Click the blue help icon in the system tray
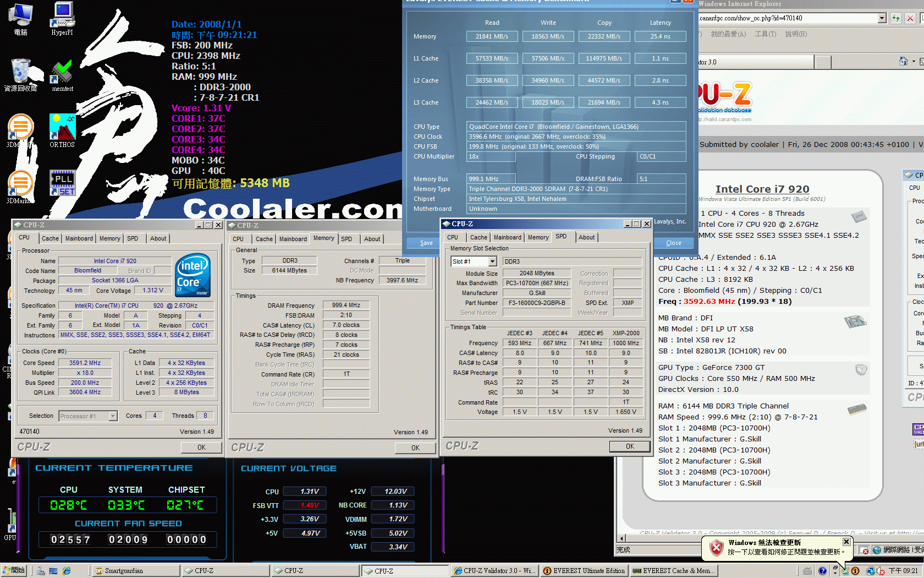Image resolution: width=924 pixels, height=578 pixels. (x=822, y=571)
